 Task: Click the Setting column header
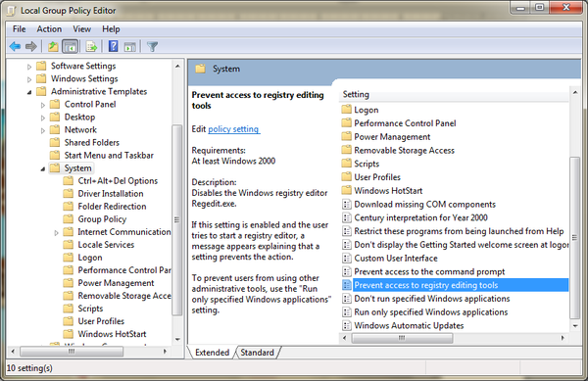pos(455,94)
